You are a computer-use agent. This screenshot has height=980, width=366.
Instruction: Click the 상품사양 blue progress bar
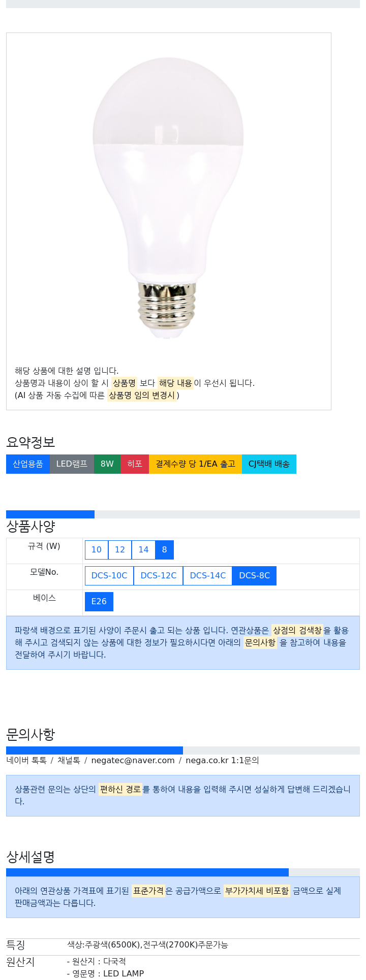50,514
